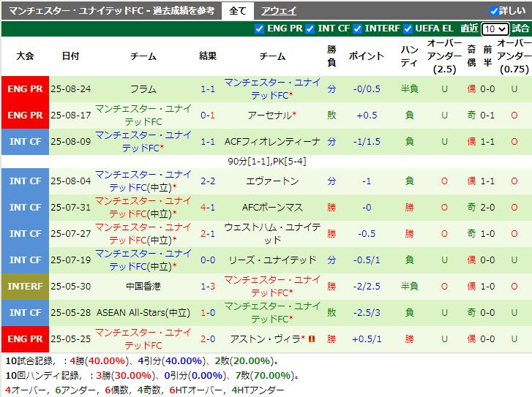This screenshot has width=532, height=397.
Task: Click the 大会 column header
Action: point(25,56)
